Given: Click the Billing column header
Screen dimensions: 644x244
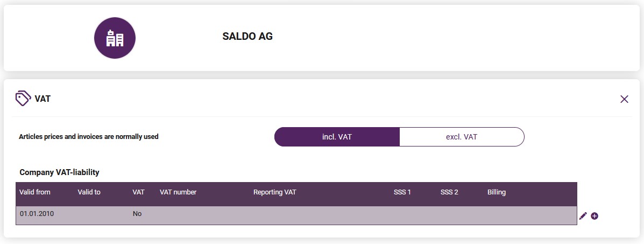Looking at the screenshot, I should 497,192.
